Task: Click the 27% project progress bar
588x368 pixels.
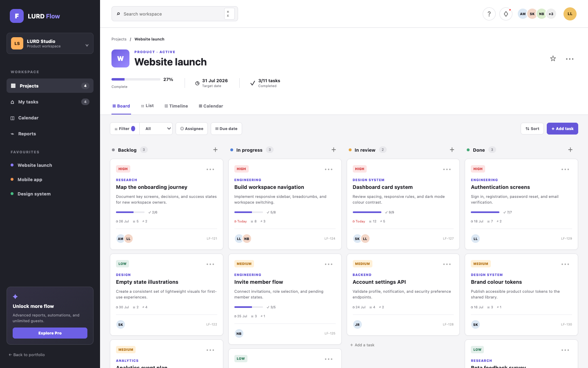Action: pyautogui.click(x=136, y=79)
